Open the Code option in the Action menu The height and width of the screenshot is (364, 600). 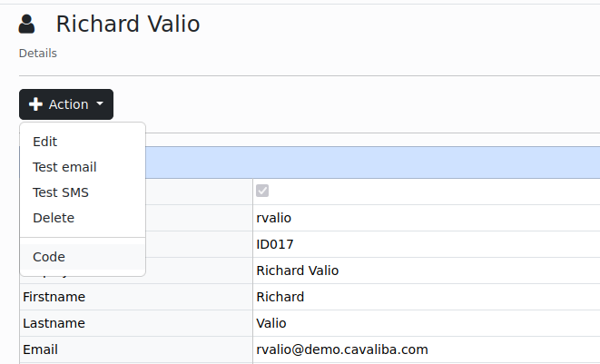coord(49,257)
